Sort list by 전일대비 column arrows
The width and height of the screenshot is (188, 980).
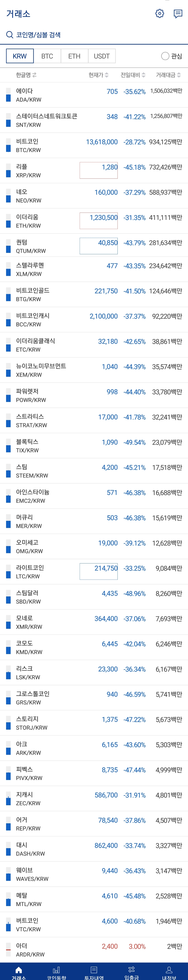(x=143, y=75)
